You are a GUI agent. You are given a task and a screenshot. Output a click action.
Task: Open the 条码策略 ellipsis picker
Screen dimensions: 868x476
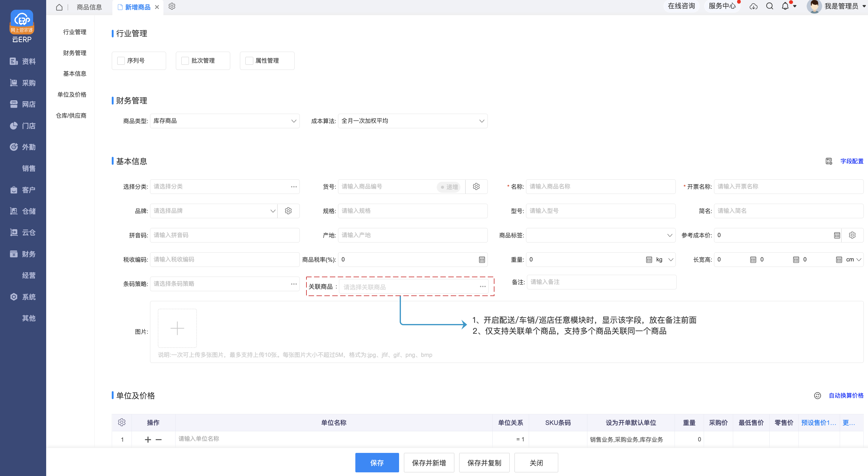[294, 284]
